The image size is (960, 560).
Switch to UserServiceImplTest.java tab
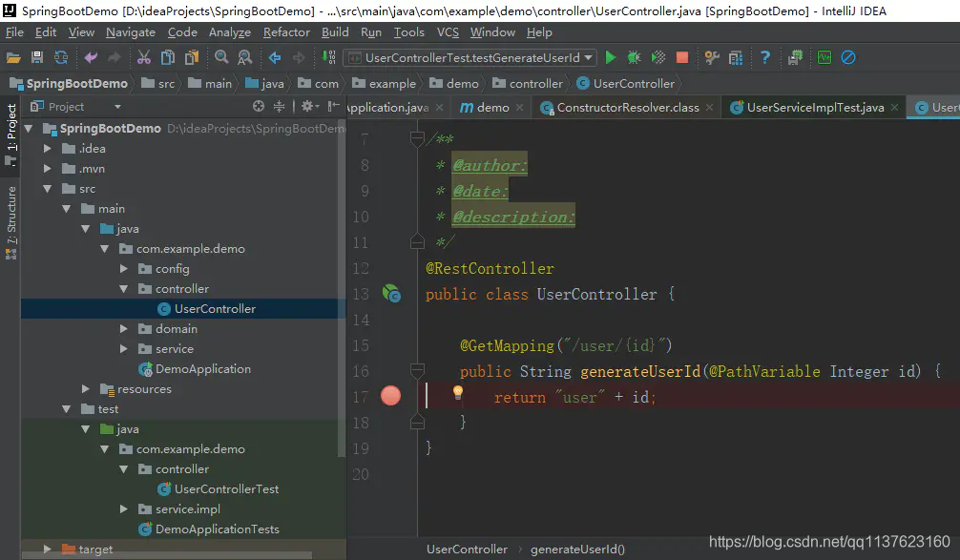coord(815,108)
